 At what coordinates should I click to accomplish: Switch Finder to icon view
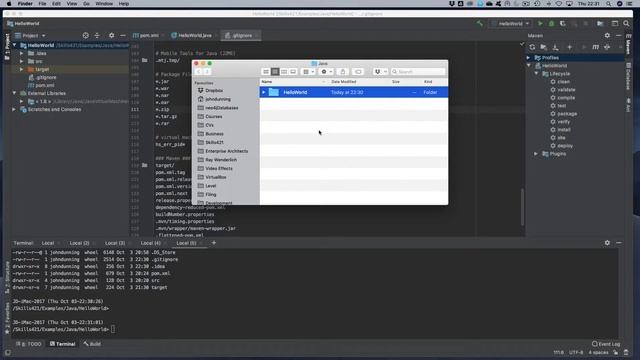266,72
